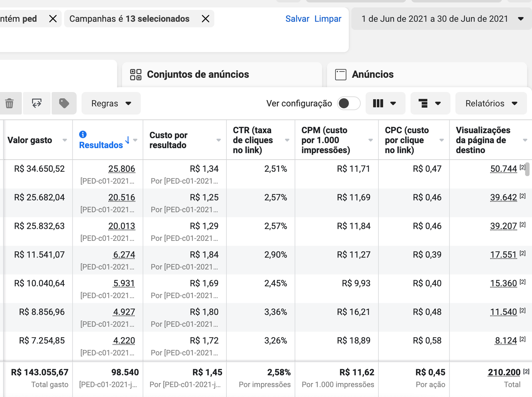The height and width of the screenshot is (397, 532).
Task: Click the 11.540 landing page views
Action: (503, 312)
